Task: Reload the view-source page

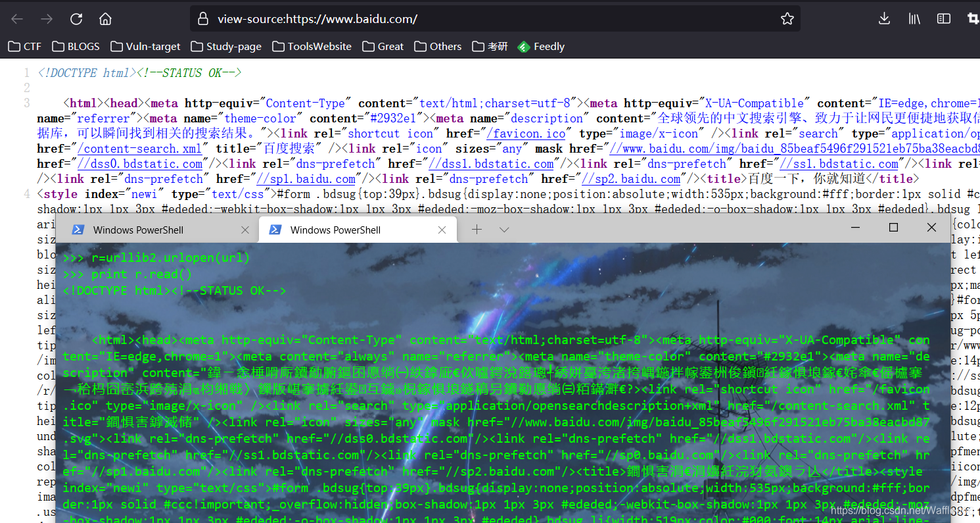Action: pos(76,19)
